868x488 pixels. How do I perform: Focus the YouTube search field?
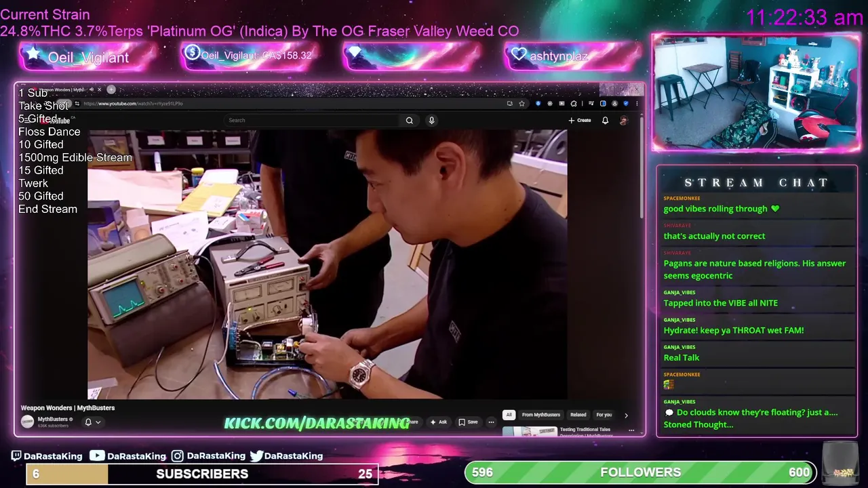point(312,121)
